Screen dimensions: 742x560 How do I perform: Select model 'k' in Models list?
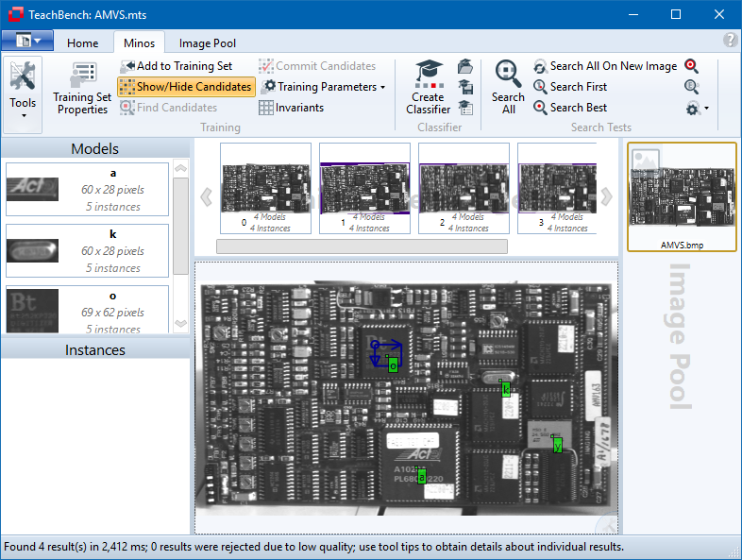(87, 250)
